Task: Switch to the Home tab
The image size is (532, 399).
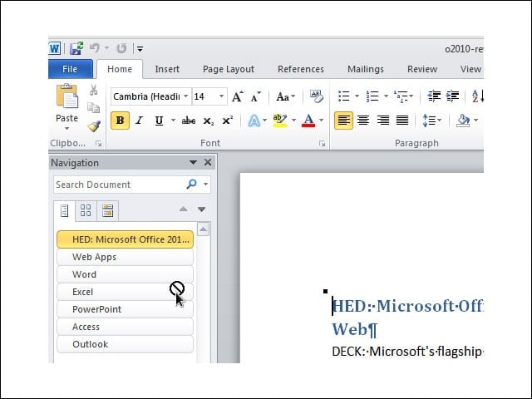Action: [120, 69]
